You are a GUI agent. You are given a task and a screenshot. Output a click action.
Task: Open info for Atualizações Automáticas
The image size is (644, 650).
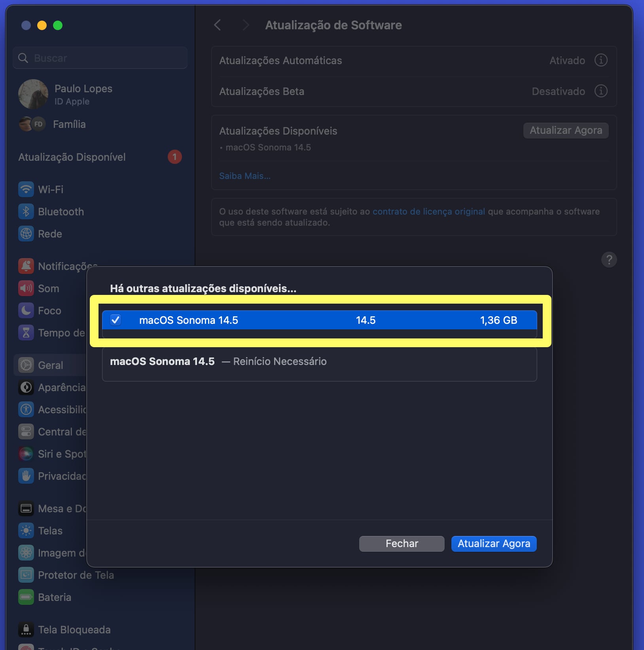601,60
